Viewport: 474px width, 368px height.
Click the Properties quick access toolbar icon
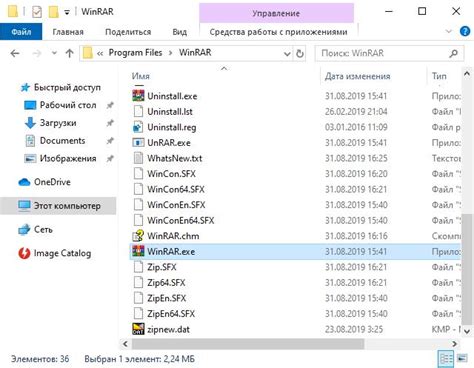click(x=37, y=12)
